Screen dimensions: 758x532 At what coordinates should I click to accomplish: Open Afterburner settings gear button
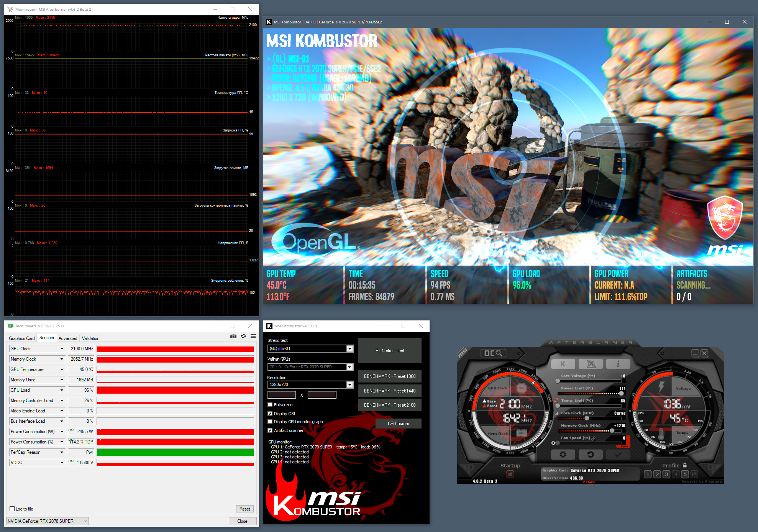click(x=563, y=455)
